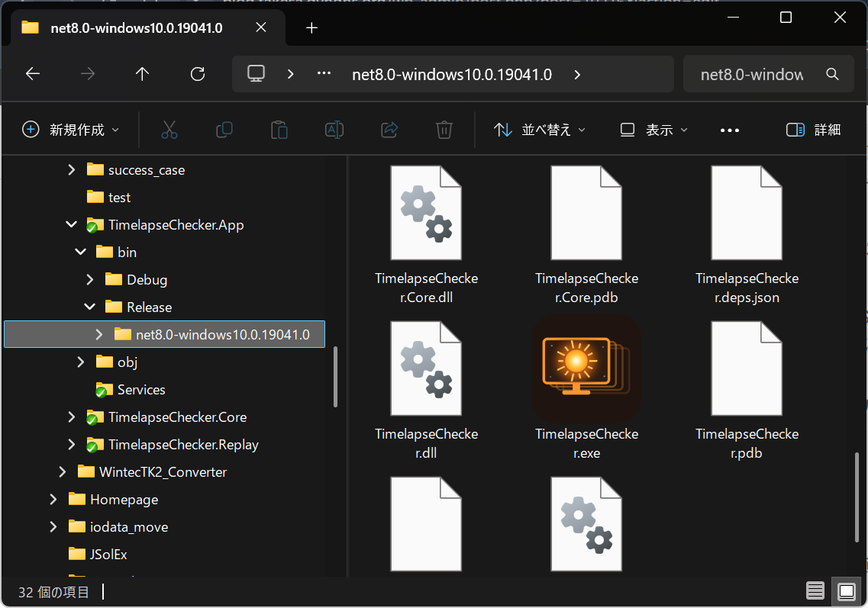Expand the TimelapseChecker.Core folder
This screenshot has width=868, height=608.
pos(72,417)
